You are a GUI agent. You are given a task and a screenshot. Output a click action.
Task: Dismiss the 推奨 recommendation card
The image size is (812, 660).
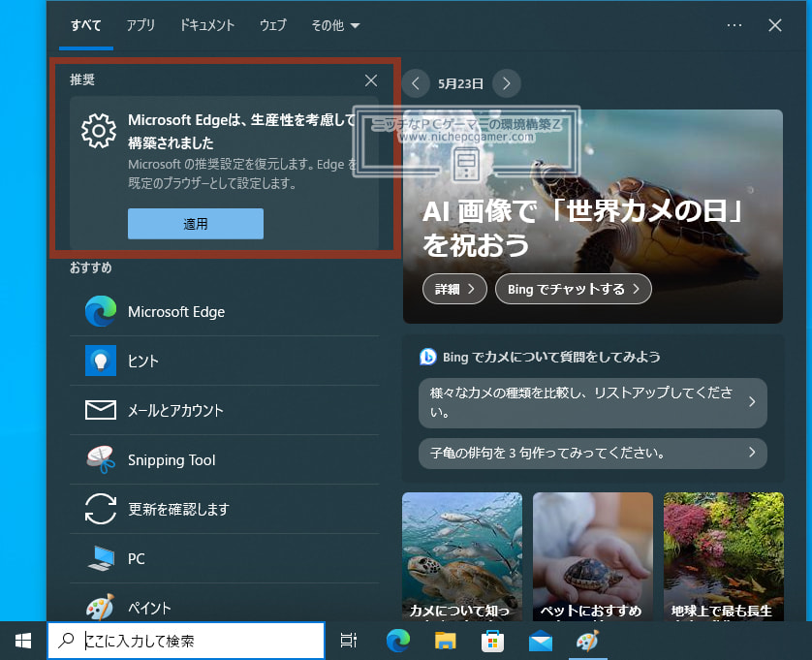pos(371,80)
